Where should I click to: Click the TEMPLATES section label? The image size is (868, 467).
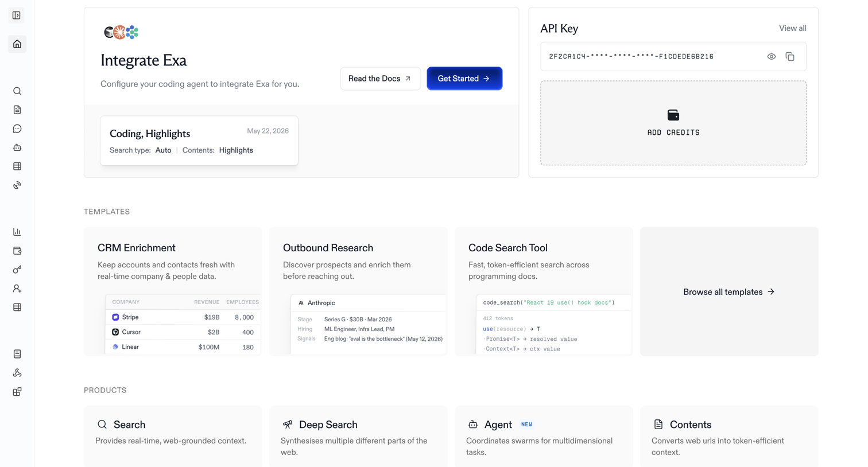pos(107,212)
